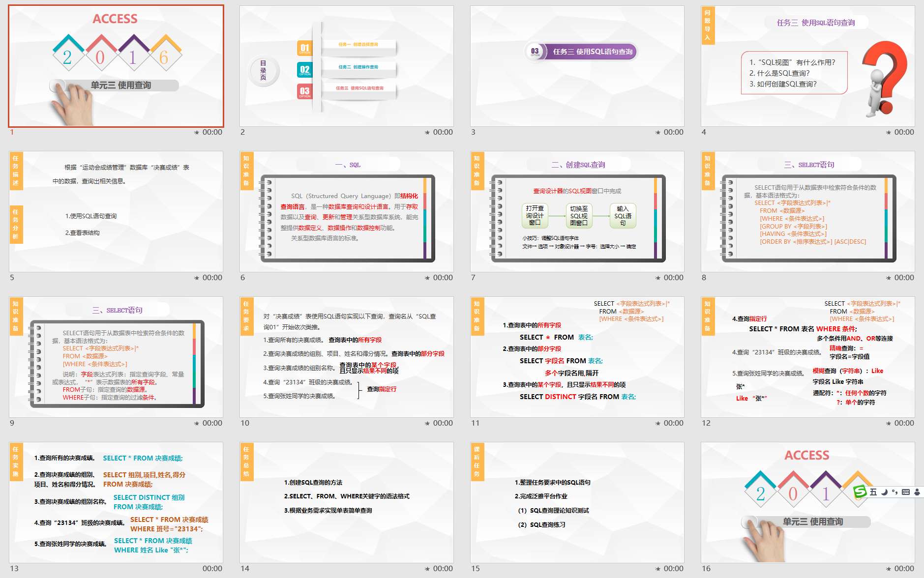Click the transition star icon under slide 1
This screenshot has width=924, height=578.
pyautogui.click(x=197, y=132)
